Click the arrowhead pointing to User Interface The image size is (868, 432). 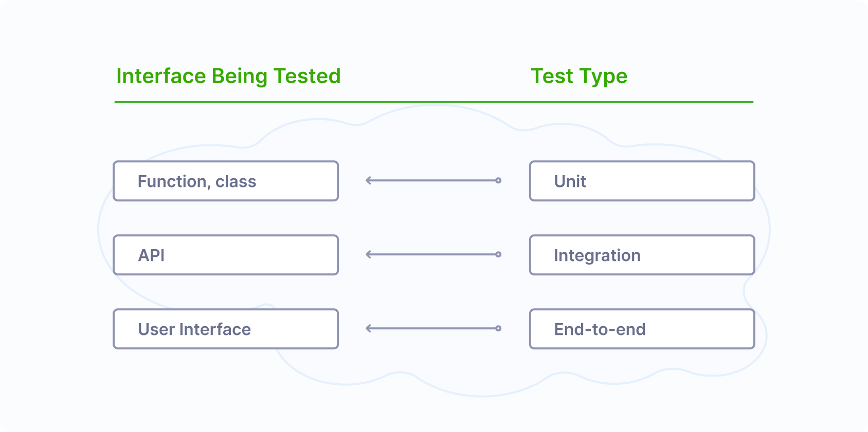point(368,328)
